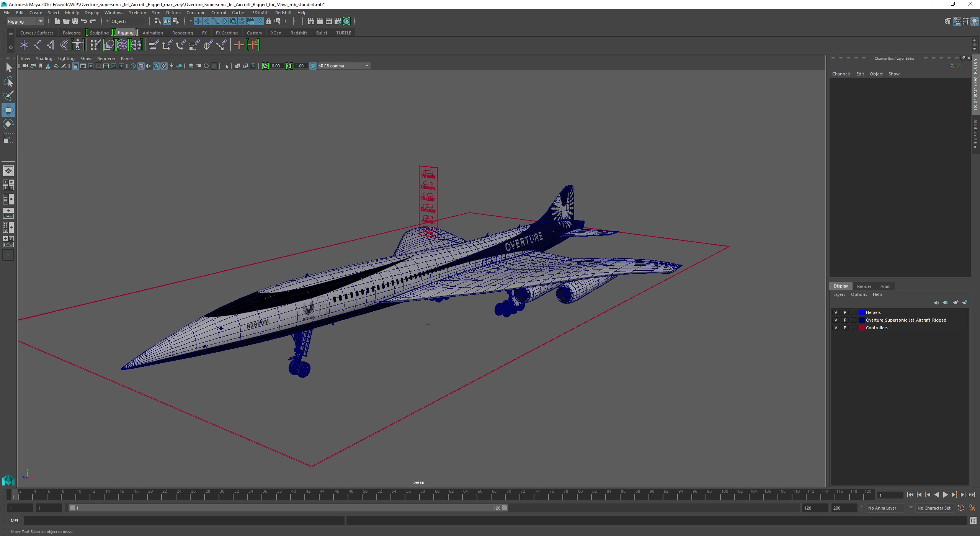The width and height of the screenshot is (980, 536).
Task: Activate the Create IK Handle tool
Action: point(51,45)
